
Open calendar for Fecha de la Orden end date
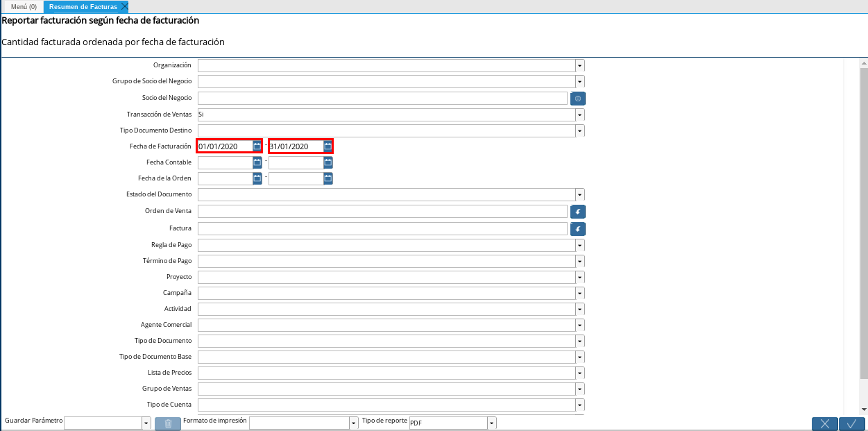tap(327, 178)
